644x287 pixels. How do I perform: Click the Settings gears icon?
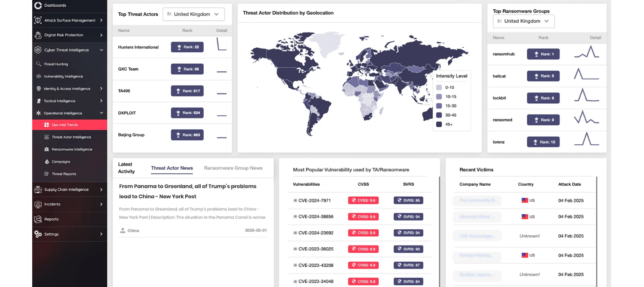coord(38,234)
